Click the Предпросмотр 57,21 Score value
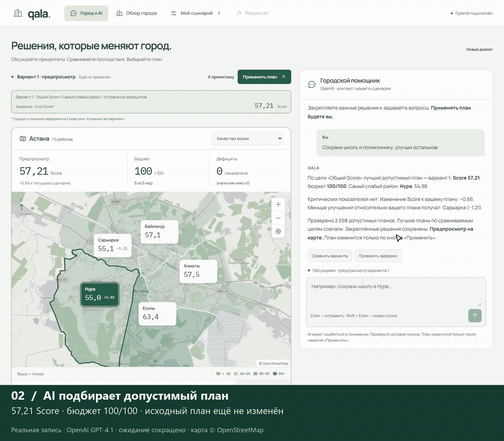The width and height of the screenshot is (504, 441). pos(40,171)
